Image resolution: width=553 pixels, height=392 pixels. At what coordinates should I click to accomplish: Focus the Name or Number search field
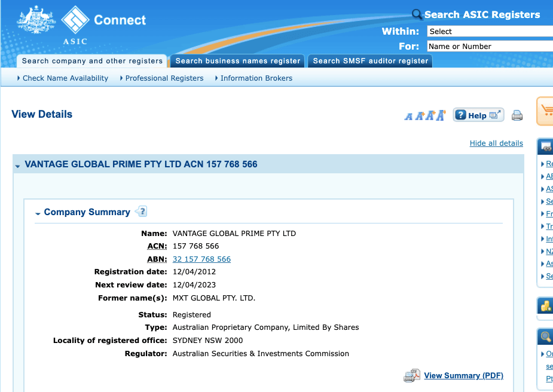point(490,46)
